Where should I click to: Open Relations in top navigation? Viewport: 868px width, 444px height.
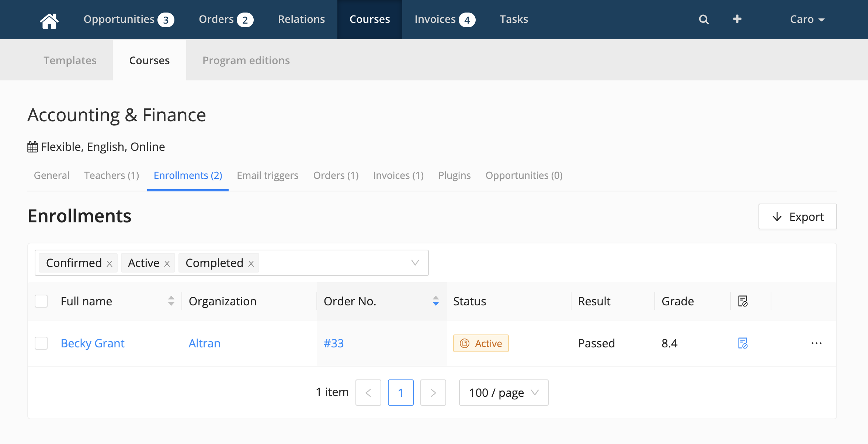pyautogui.click(x=301, y=19)
